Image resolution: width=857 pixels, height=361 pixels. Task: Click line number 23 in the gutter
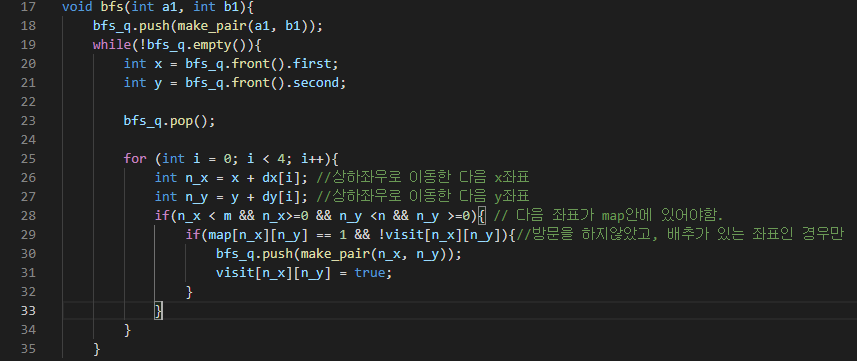point(27,121)
